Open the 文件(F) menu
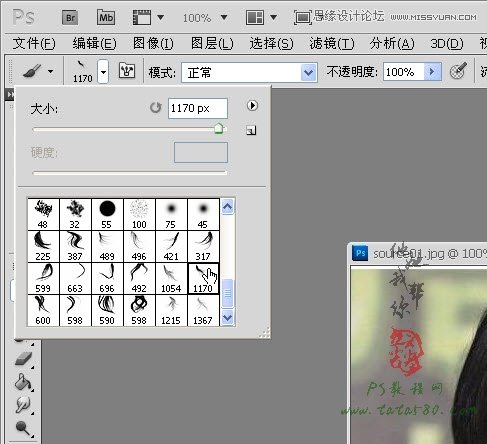Screen dimensions: 487x444 click(34, 43)
